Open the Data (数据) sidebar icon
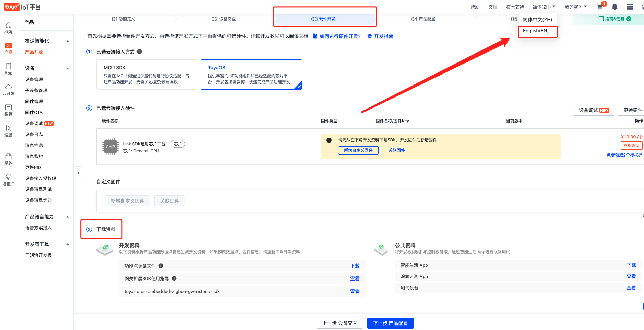 (9, 110)
